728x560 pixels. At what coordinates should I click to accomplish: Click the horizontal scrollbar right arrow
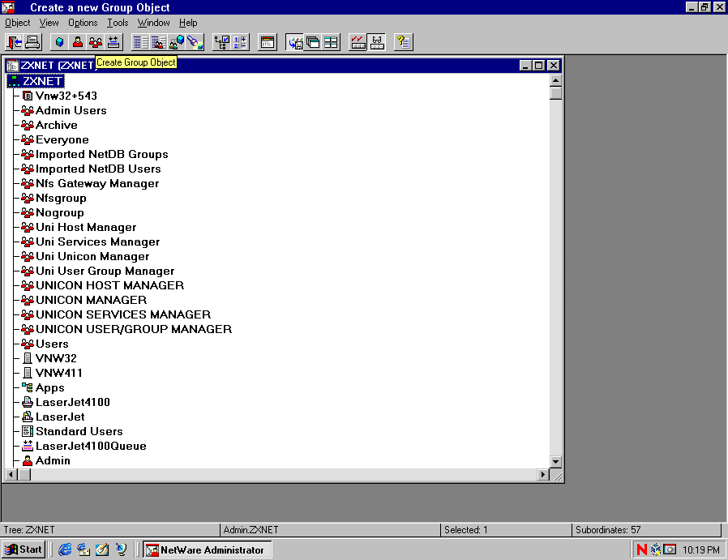click(x=543, y=475)
